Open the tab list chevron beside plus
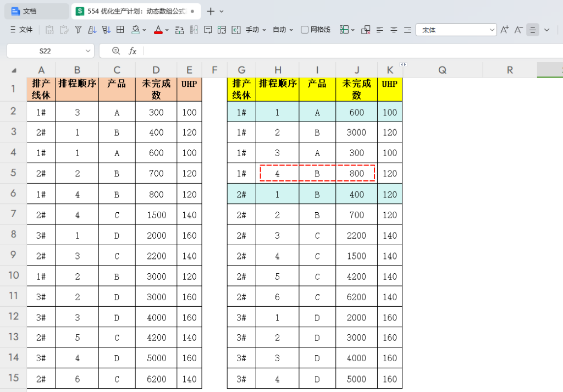The height and width of the screenshot is (392, 563). coord(222,12)
